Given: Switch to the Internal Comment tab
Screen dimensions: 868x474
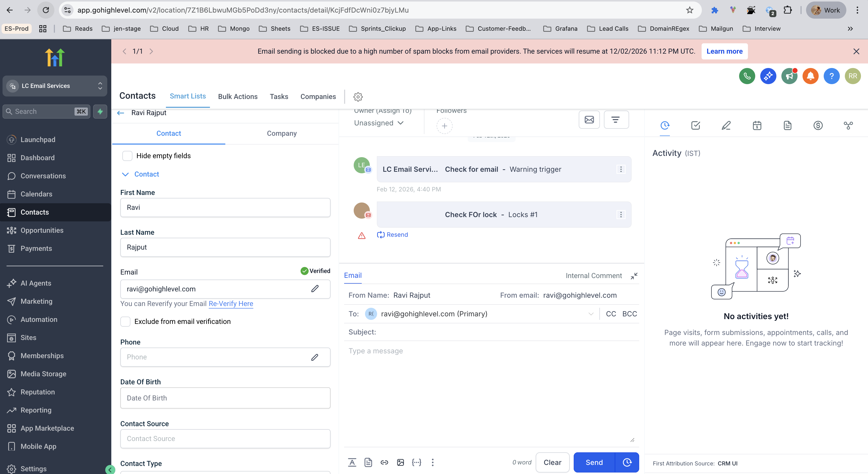Looking at the screenshot, I should 594,276.
